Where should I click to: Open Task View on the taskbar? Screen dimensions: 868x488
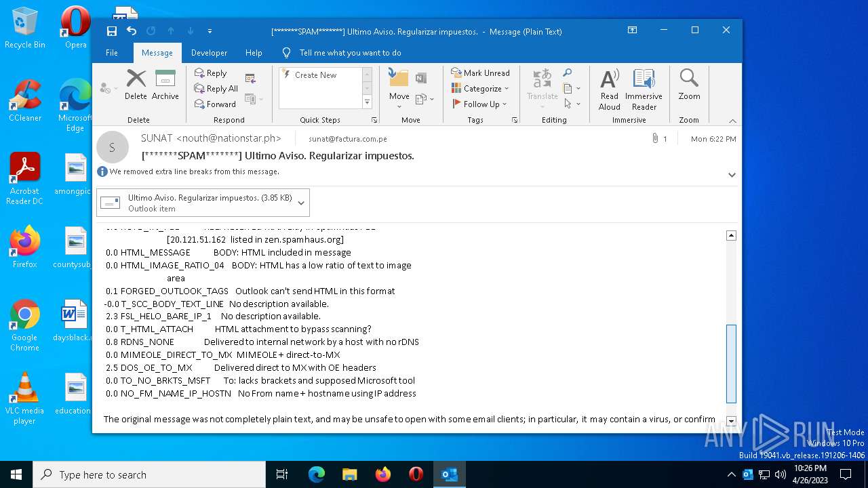(x=282, y=474)
